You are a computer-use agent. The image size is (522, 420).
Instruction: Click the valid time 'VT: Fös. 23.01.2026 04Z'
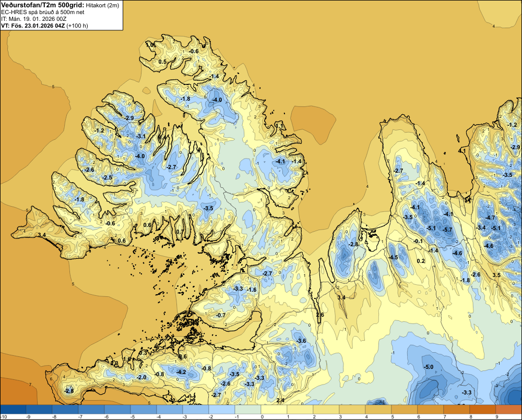33,26
